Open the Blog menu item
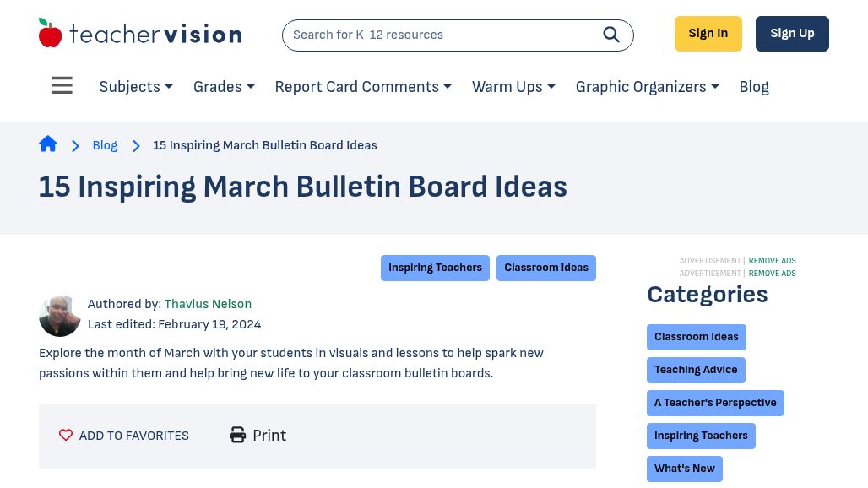The height and width of the screenshot is (488, 868). [754, 87]
